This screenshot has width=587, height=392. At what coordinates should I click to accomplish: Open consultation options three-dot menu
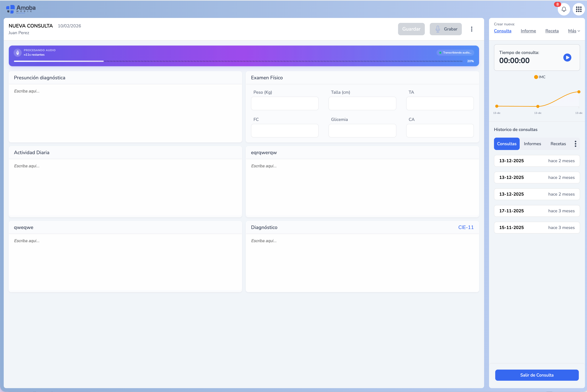coord(472,29)
